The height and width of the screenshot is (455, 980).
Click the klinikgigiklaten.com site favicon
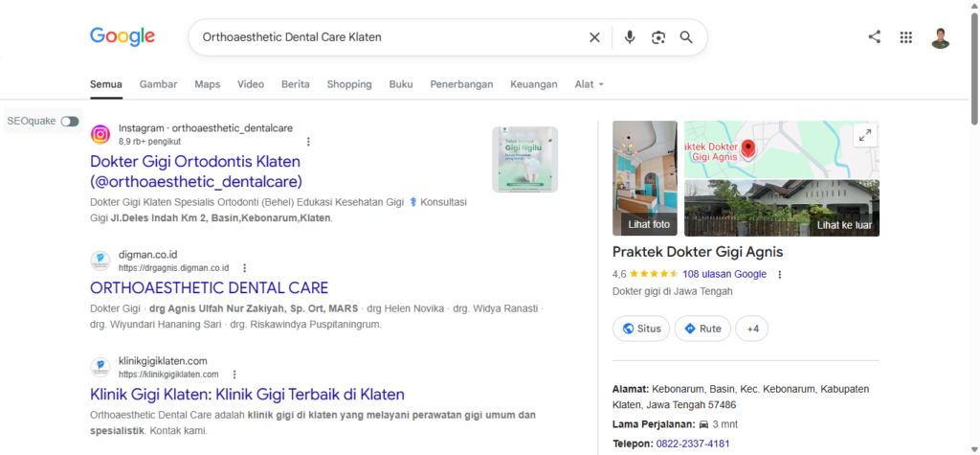pos(100,368)
